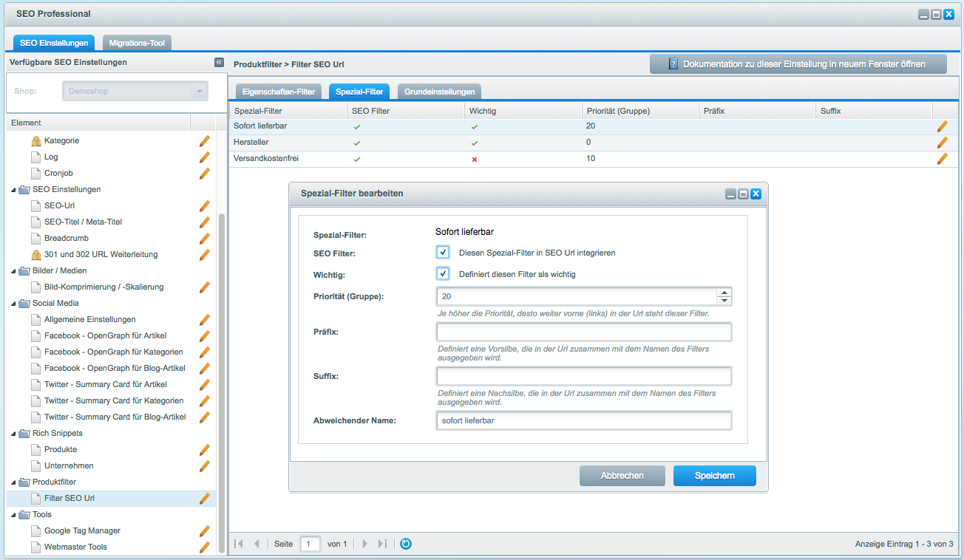
Task: Sort by the Spezial-Filter column header
Action: [x=288, y=111]
